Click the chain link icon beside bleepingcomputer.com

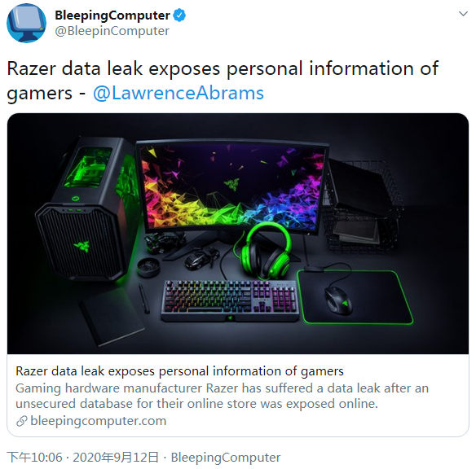22,421
